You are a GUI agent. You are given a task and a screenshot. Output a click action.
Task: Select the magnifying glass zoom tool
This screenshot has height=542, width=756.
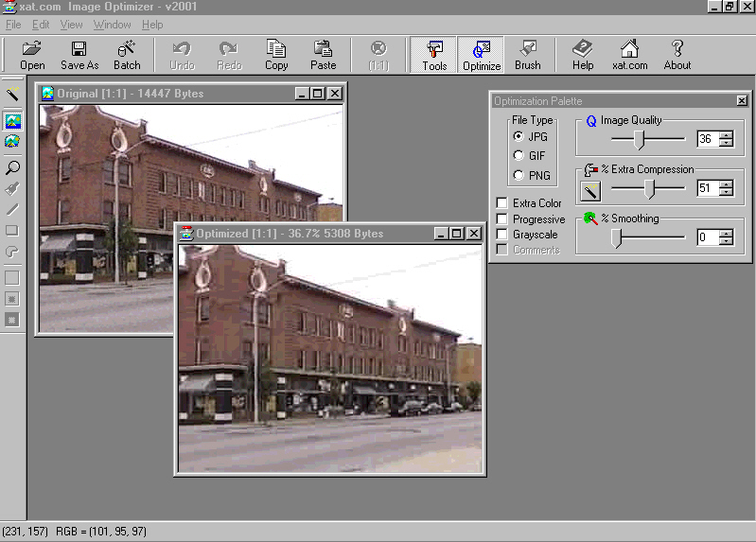[12, 167]
